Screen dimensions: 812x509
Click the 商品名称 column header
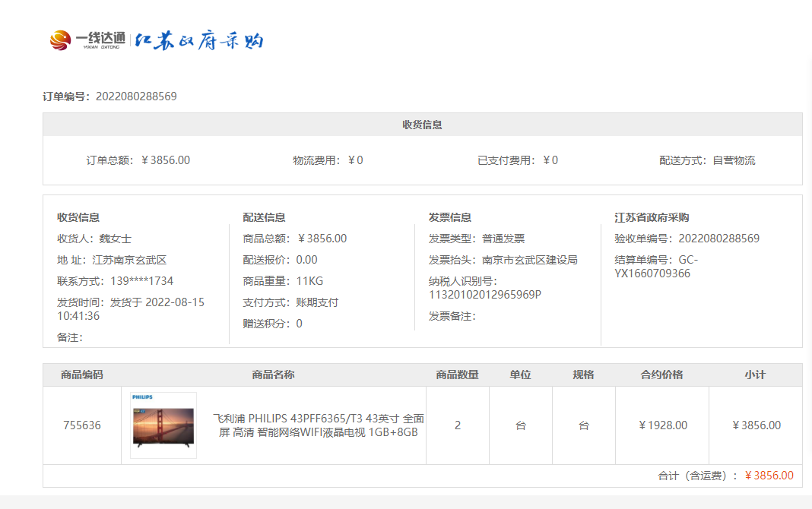click(x=273, y=375)
